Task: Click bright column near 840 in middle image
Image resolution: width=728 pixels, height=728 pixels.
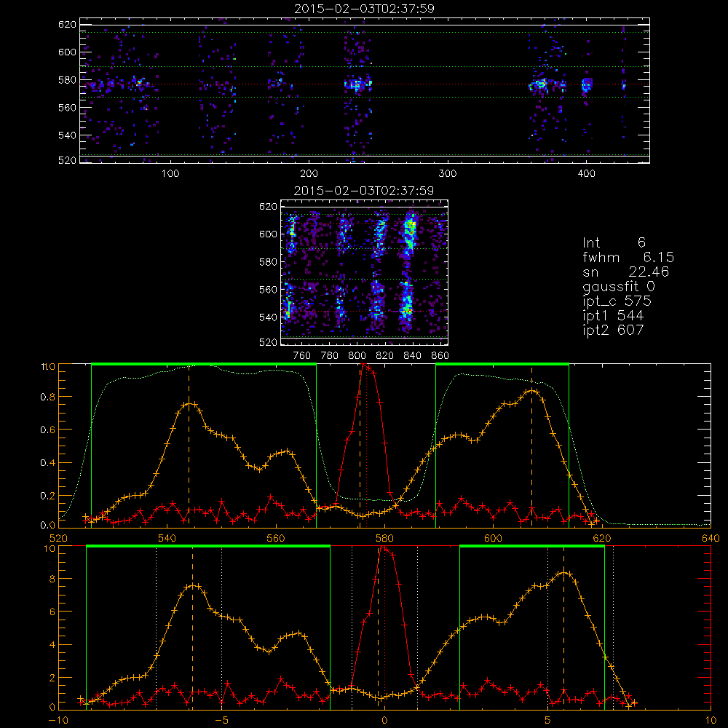Action: pos(408,272)
